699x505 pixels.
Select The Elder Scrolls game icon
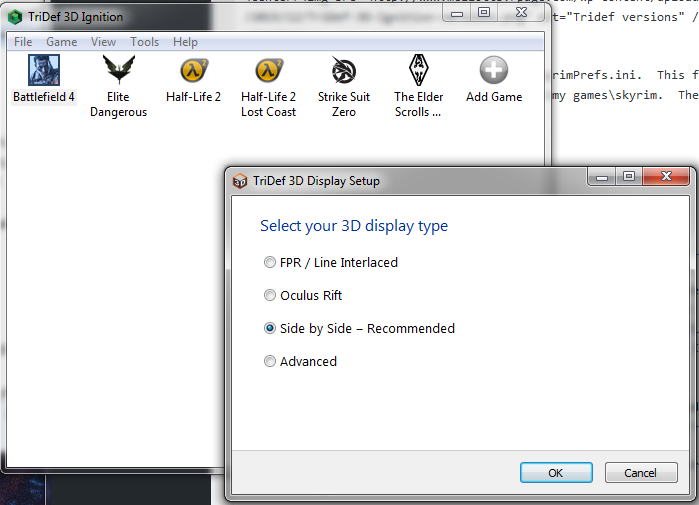[x=419, y=70]
